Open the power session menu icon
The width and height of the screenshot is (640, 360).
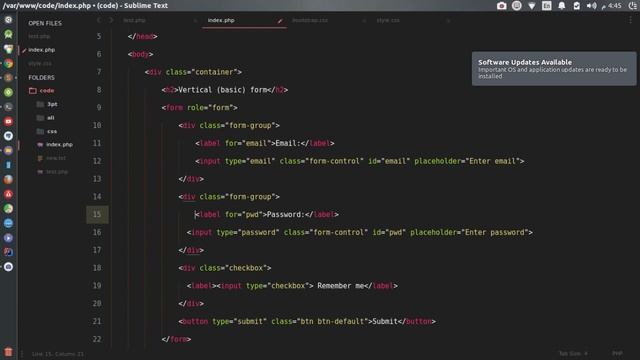pos(632,6)
